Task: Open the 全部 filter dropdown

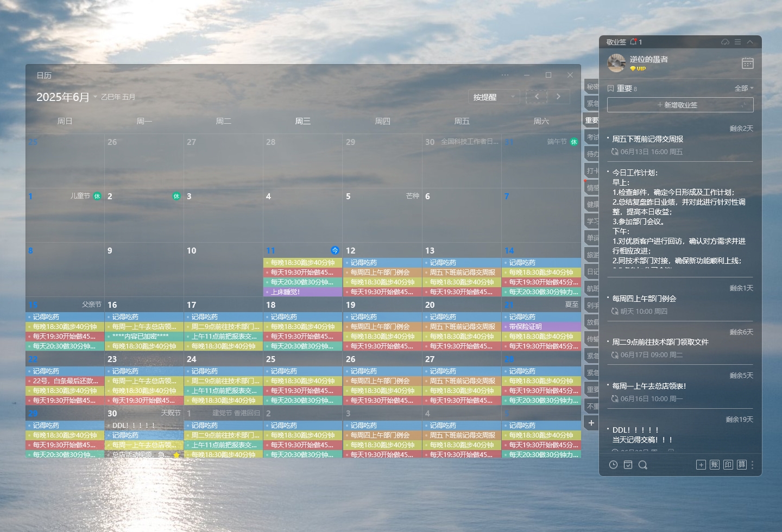Action: (743, 88)
